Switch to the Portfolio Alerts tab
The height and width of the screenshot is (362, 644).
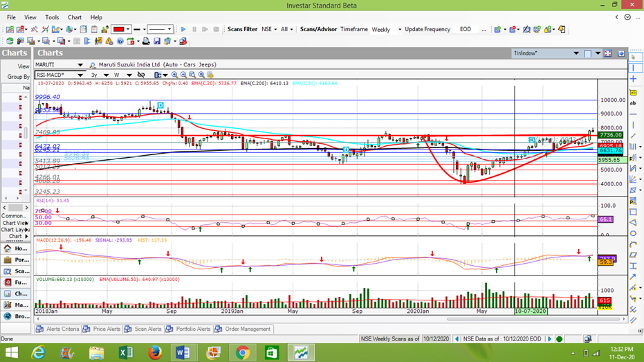click(189, 329)
